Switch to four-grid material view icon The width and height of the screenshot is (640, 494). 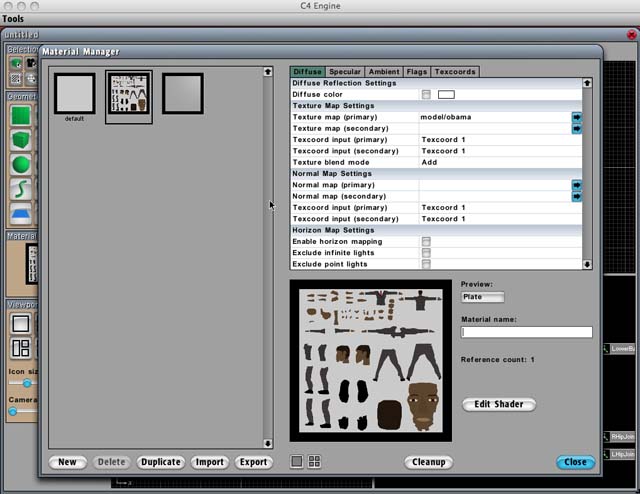[x=314, y=461]
